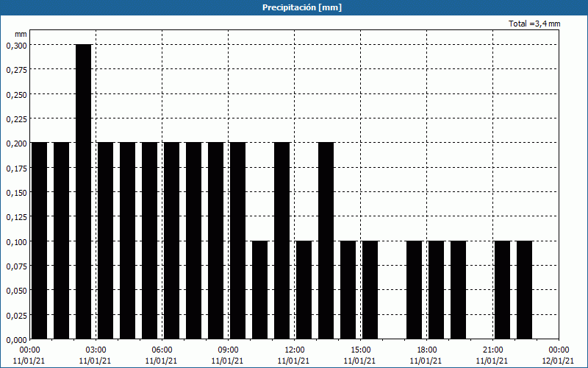Click the 12:00 x-axis time label
Screen dimensions: 588x368
tap(295, 350)
